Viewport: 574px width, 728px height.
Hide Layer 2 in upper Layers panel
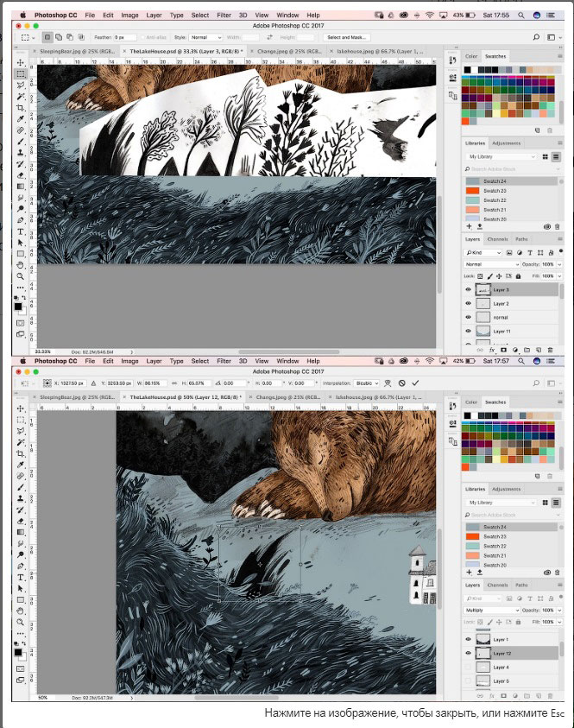pos(468,304)
